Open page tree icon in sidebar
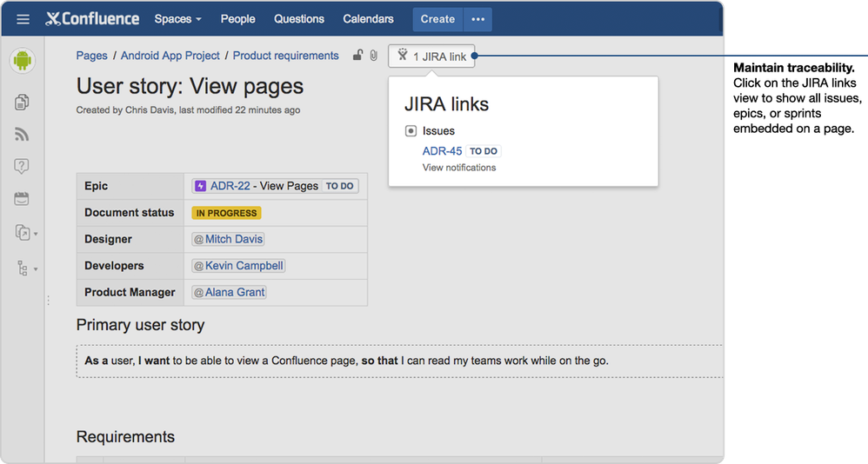868x464 pixels. tap(22, 268)
